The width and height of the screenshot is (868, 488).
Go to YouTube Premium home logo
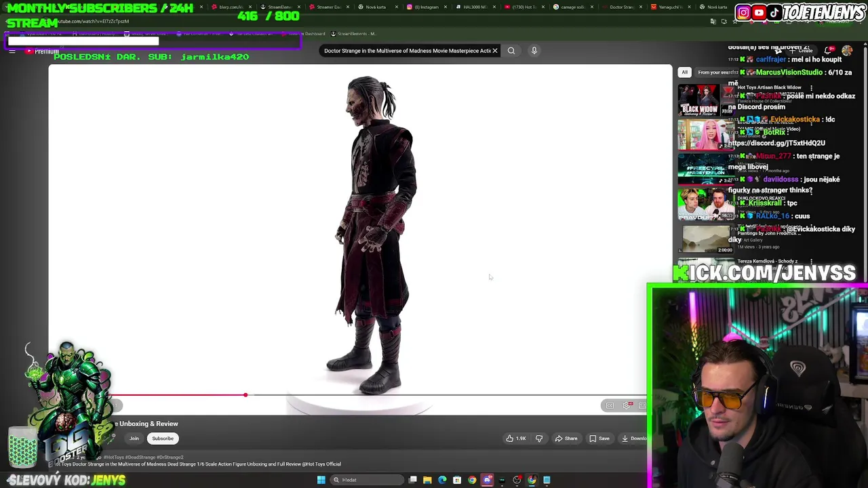pos(42,52)
